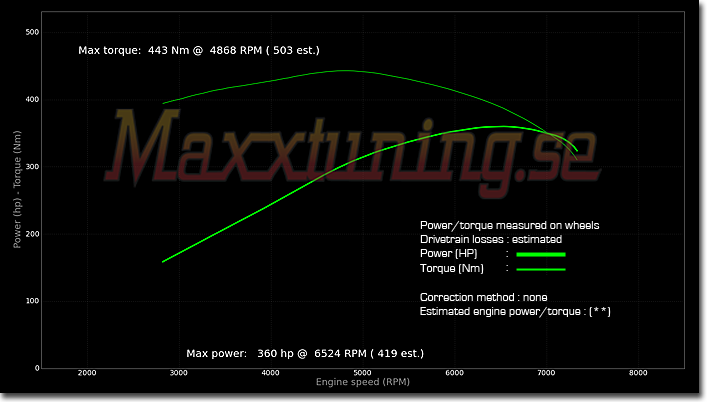708x402 pixels.
Task: Click the 2000 RPM x-axis label
Action: [87, 373]
